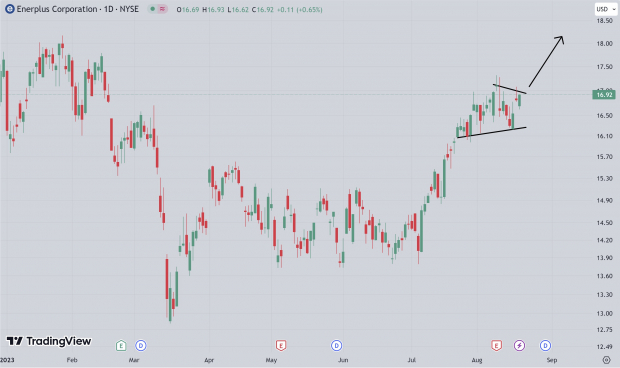Viewport: 620px width, 368px height.
Task: Click the Enerplus Corporation 1D NYSE title
Action: 78,9
